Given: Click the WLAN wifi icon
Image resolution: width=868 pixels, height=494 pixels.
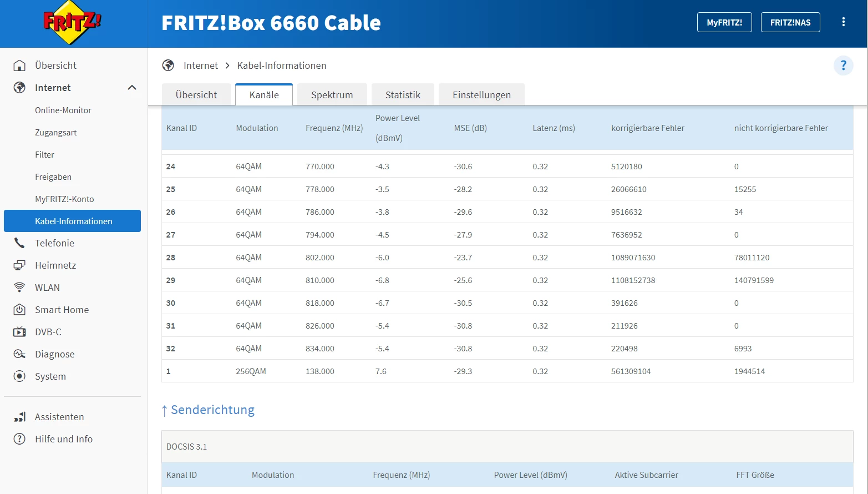Looking at the screenshot, I should pyautogui.click(x=19, y=288).
